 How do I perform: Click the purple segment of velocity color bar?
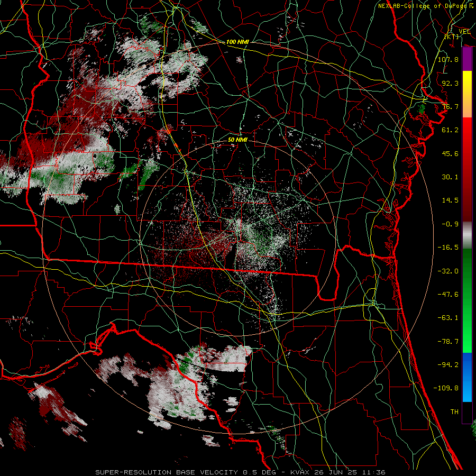pos(467,59)
